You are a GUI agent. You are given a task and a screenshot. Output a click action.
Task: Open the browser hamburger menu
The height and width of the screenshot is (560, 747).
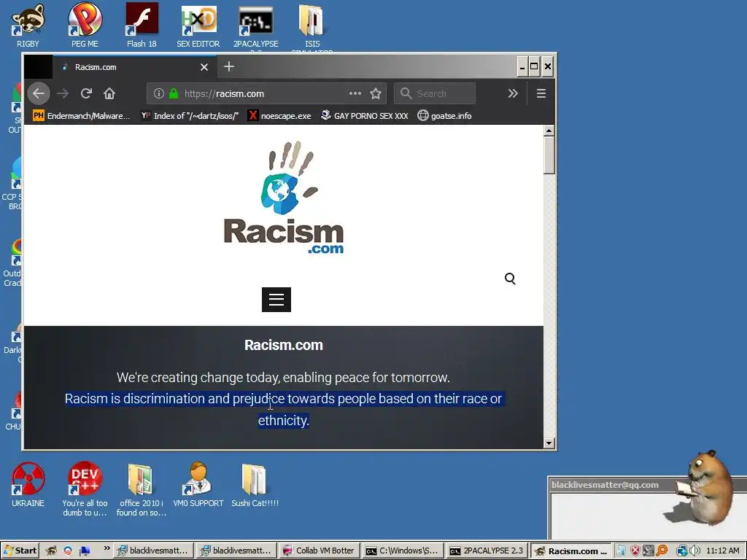[x=541, y=93]
